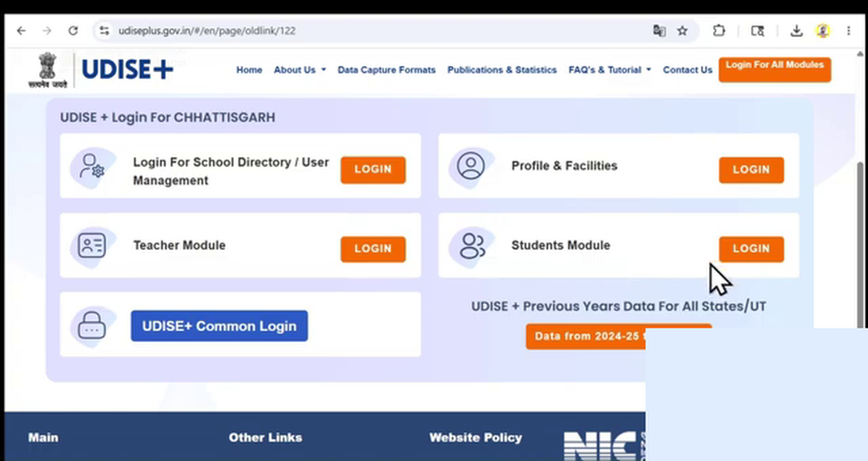Click the Profile & Facilities person icon
868x461 pixels.
[x=471, y=166]
